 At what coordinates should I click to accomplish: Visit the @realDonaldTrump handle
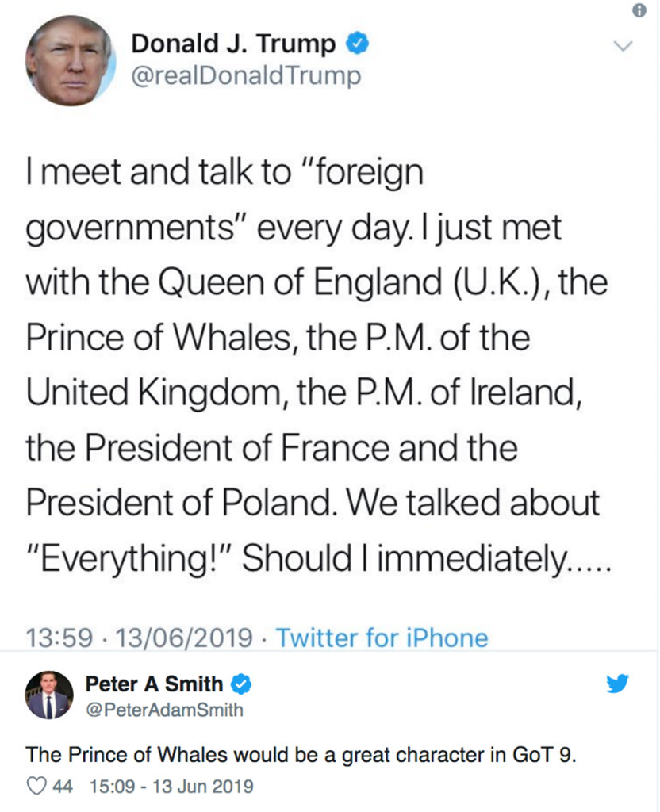[245, 76]
